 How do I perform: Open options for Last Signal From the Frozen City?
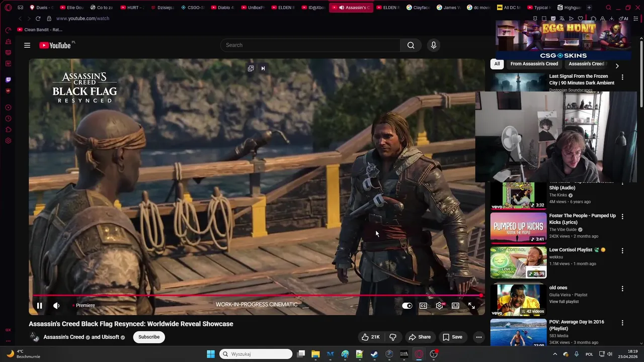pos(622,77)
